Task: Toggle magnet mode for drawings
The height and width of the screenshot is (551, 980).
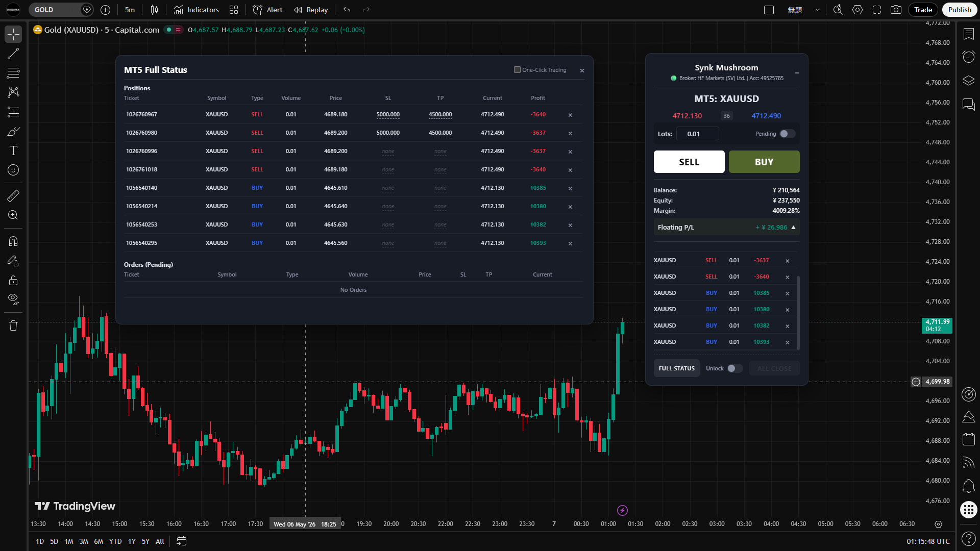Action: coord(13,241)
